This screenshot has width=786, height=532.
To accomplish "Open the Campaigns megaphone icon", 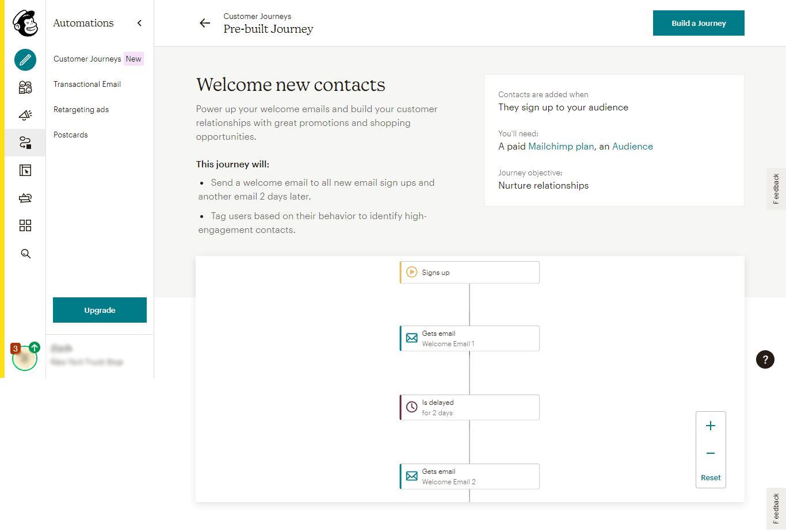I will click(x=25, y=115).
